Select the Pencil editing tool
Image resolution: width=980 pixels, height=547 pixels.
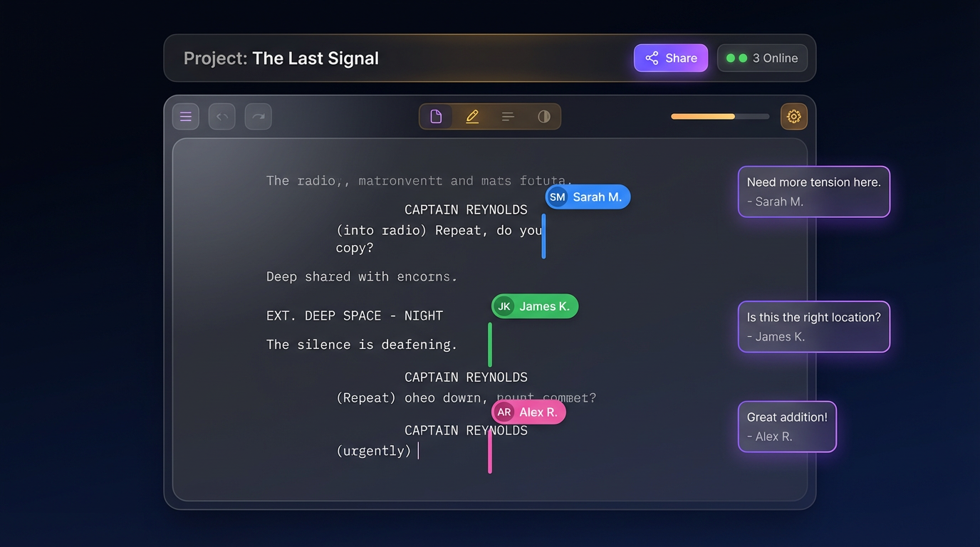(472, 116)
